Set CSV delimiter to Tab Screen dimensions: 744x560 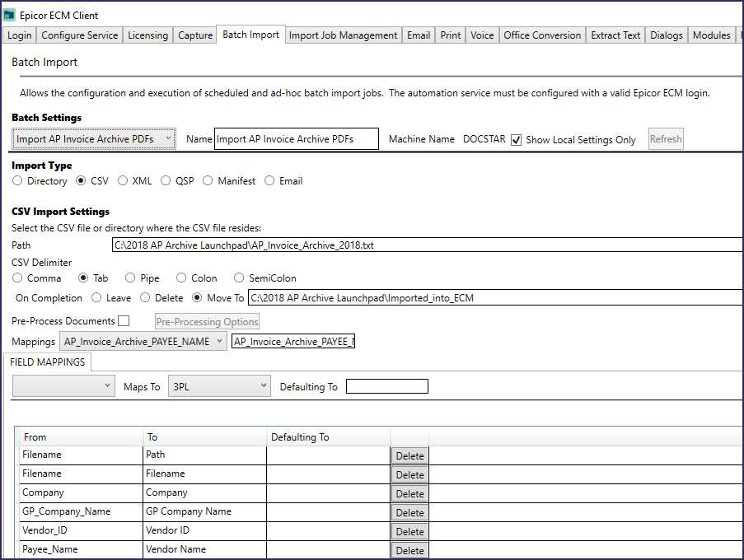(83, 278)
